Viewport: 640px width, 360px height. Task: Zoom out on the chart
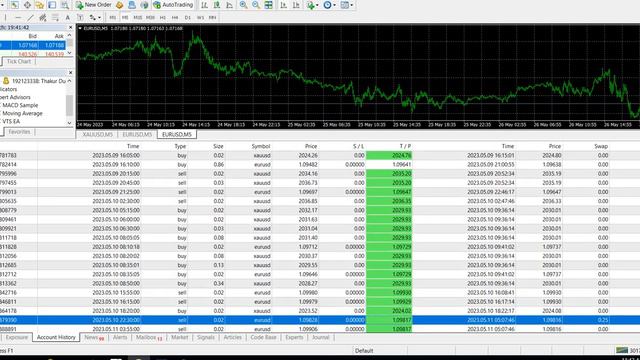coord(256,5)
